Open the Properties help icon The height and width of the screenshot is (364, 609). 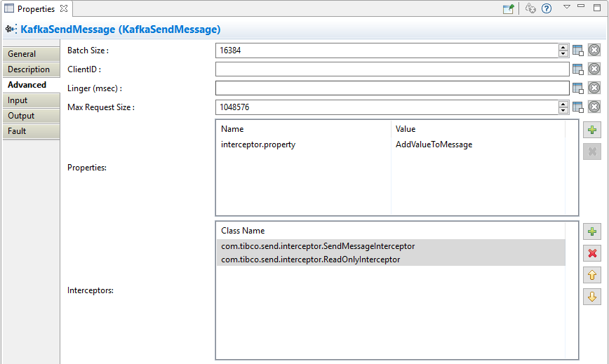pyautogui.click(x=547, y=8)
